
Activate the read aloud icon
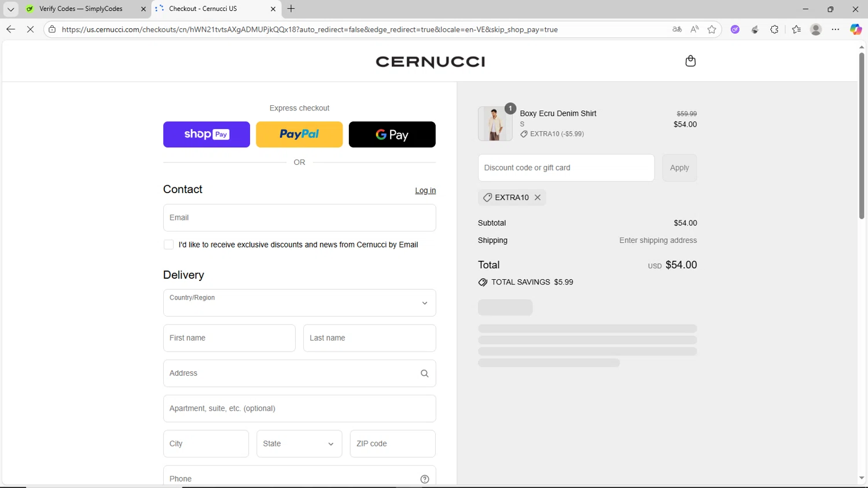(x=694, y=29)
